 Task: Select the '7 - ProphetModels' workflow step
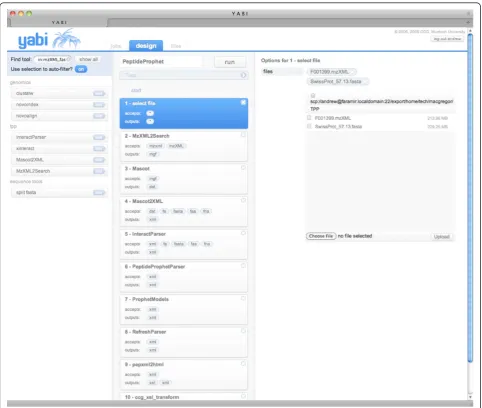click(184, 309)
